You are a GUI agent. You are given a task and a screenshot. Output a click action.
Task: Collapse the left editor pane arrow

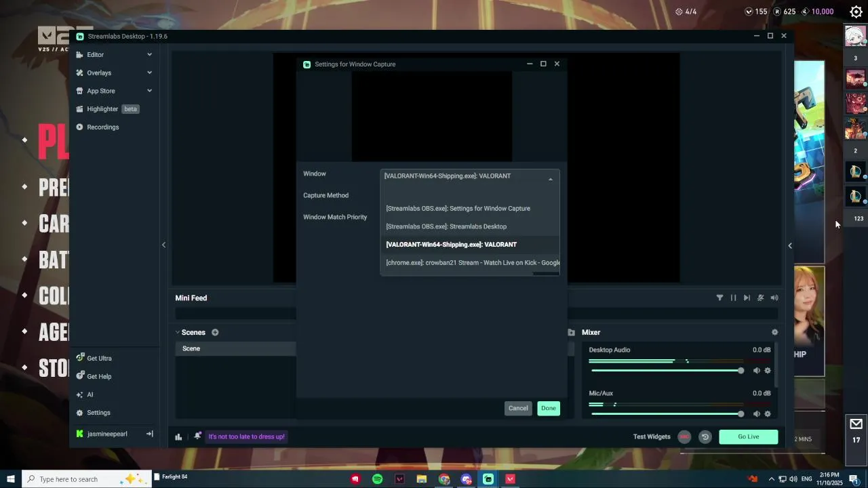[163, 245]
